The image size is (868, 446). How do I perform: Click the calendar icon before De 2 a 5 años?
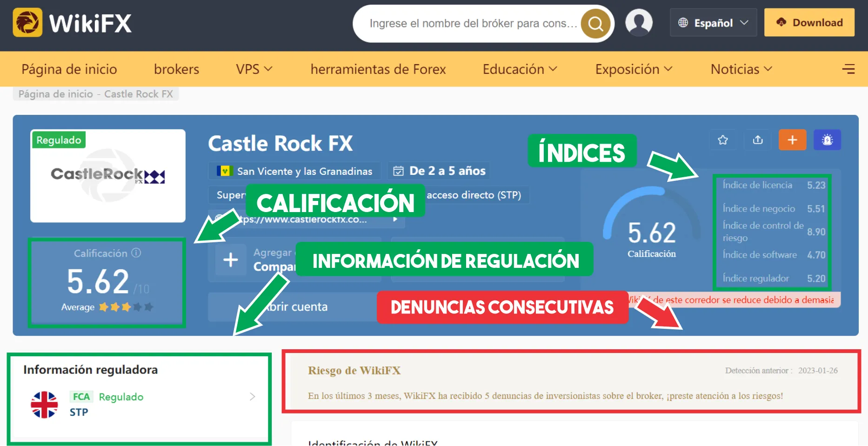(x=398, y=171)
